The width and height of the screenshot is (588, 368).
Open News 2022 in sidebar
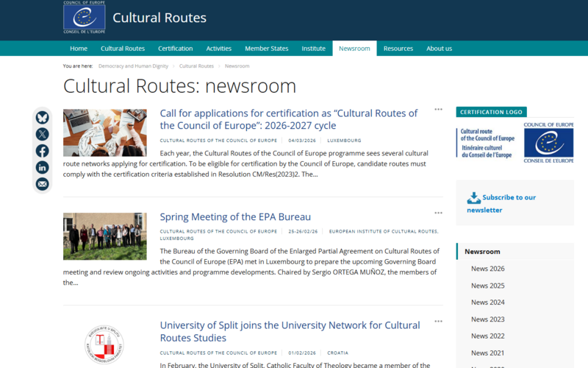(487, 336)
